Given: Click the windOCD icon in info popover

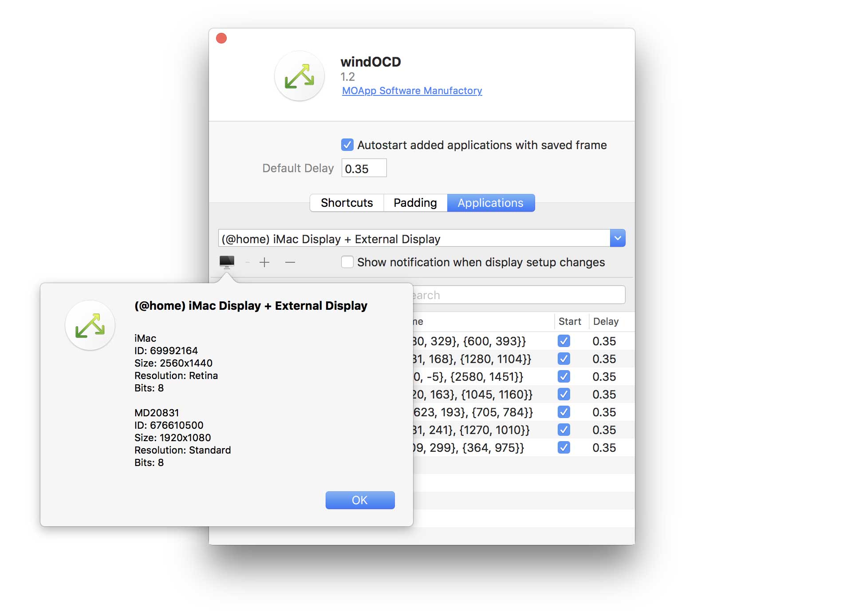Looking at the screenshot, I should coord(90,325).
